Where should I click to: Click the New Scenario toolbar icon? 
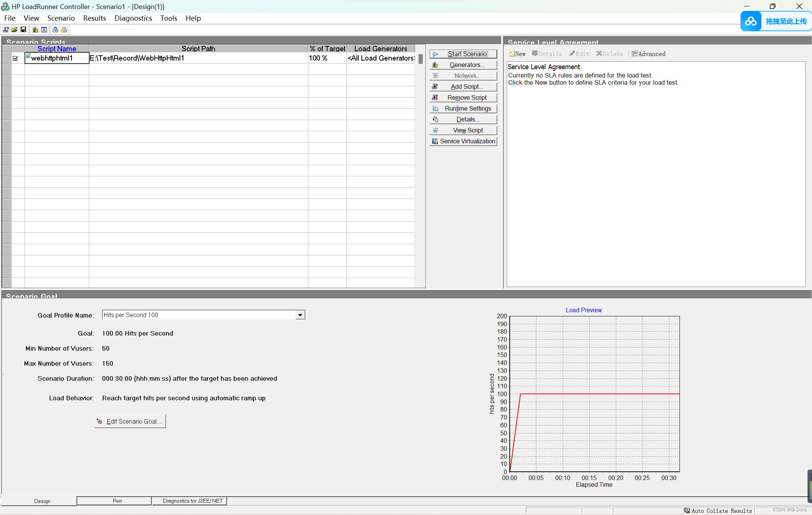[6, 30]
